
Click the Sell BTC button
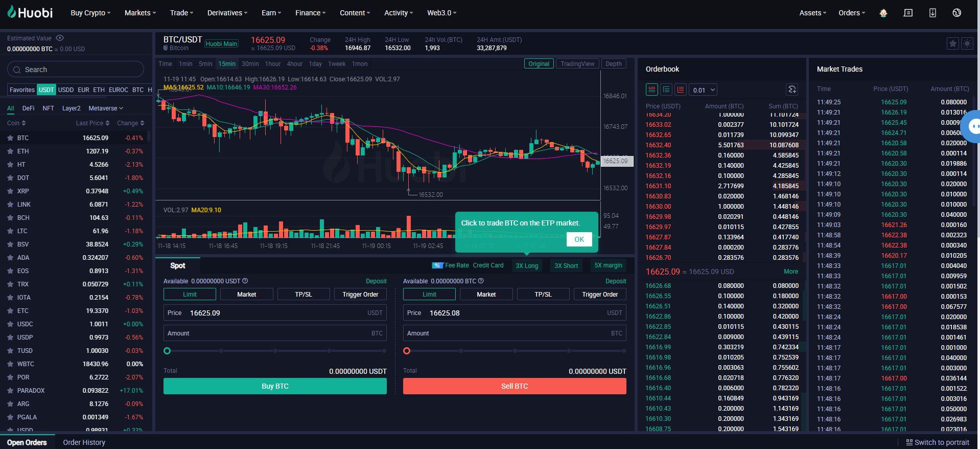[515, 386]
